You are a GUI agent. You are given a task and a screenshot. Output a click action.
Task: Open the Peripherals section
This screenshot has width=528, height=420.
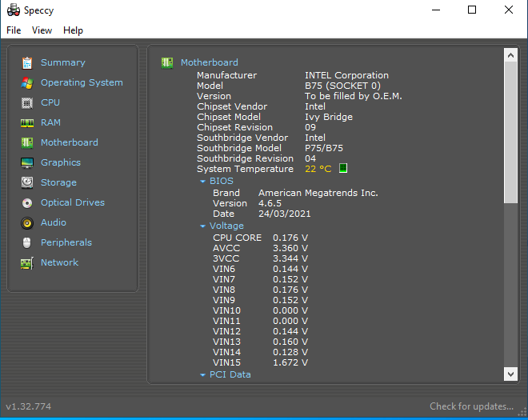click(66, 242)
